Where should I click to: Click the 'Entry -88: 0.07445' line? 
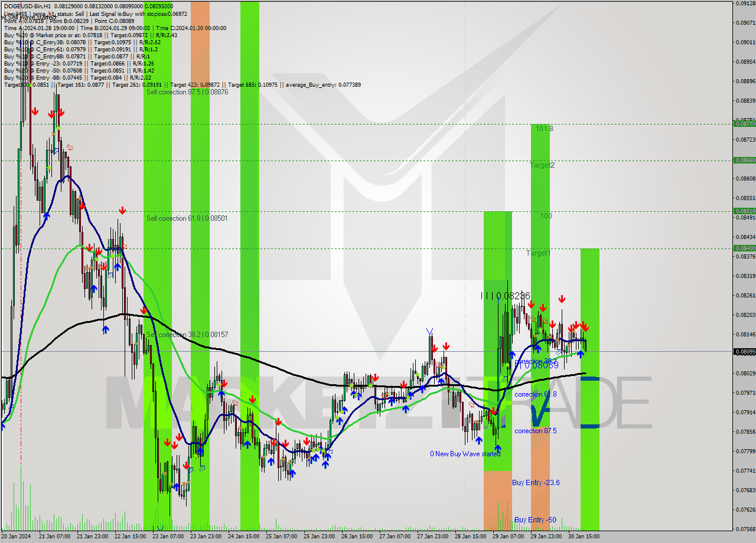[77, 77]
